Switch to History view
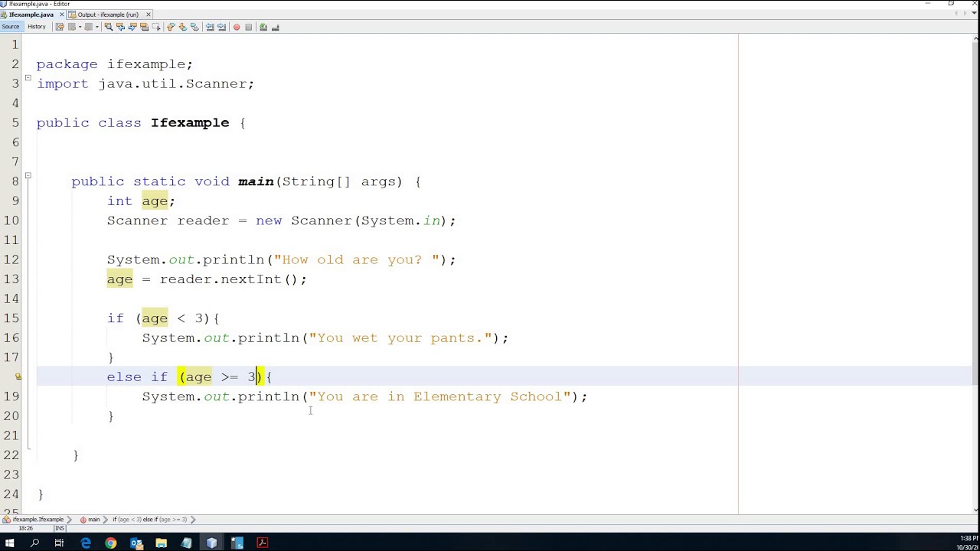Screen dimensions: 980x551 point(37,27)
